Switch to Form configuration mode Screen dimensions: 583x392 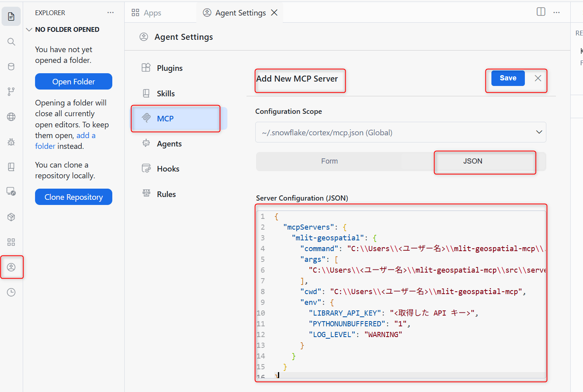(x=329, y=161)
